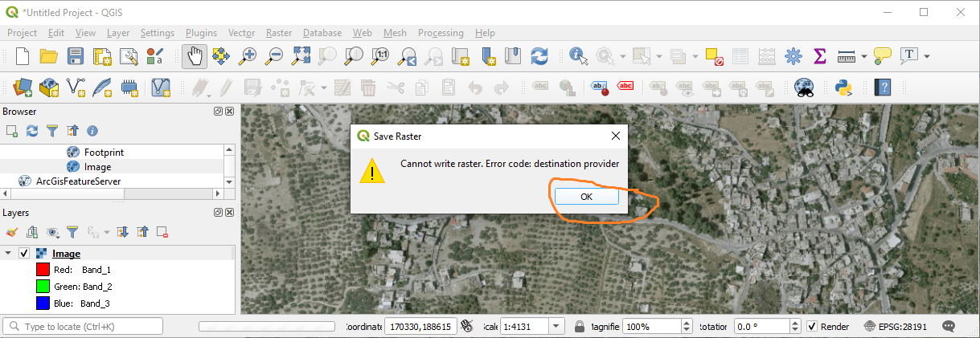Open the Text Annotation dropdown arrow
Viewport: 980px width, 338px height.
tap(927, 56)
